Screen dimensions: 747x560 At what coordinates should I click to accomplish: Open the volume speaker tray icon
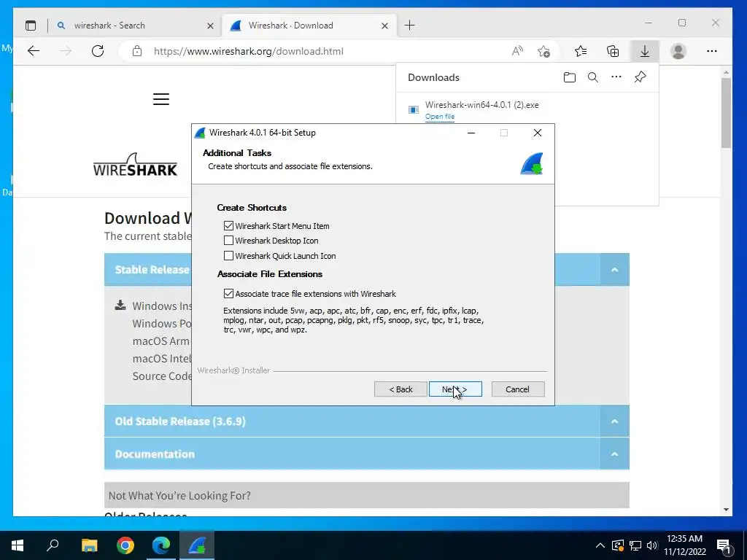651,545
